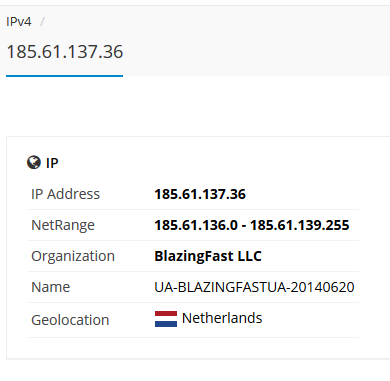Click the Netherlands flag icon
The image size is (390, 381).
[166, 319]
